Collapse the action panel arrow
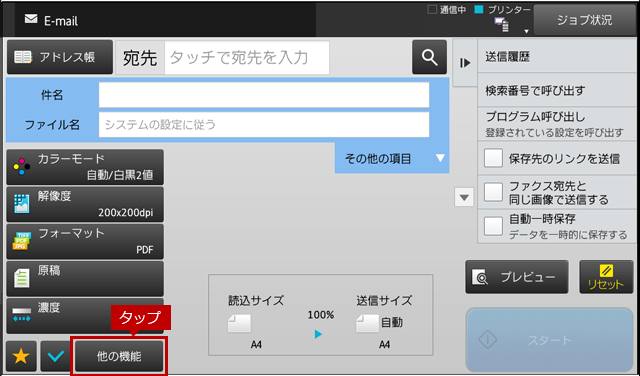The height and width of the screenshot is (376, 640). click(465, 63)
